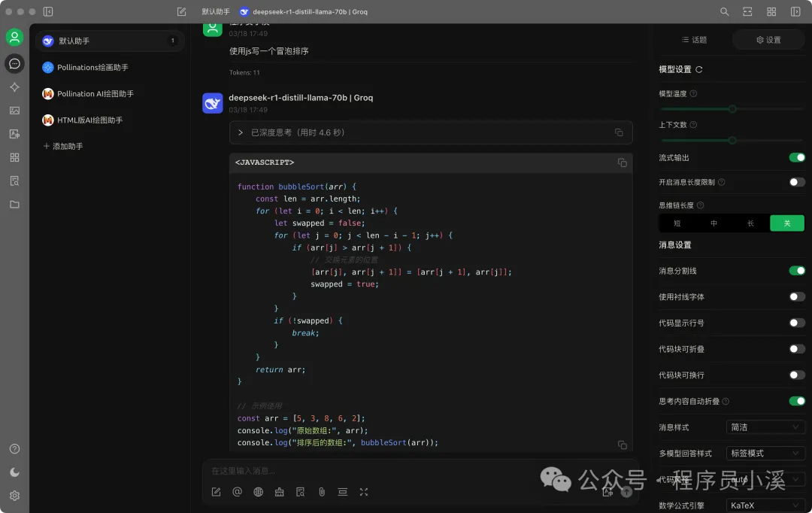Copy the JavaScript code block from header
812x513 pixels.
coord(623,162)
